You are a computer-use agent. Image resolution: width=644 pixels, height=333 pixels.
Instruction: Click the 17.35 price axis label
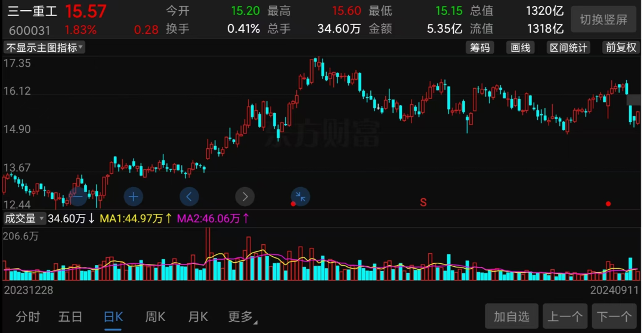(x=17, y=64)
